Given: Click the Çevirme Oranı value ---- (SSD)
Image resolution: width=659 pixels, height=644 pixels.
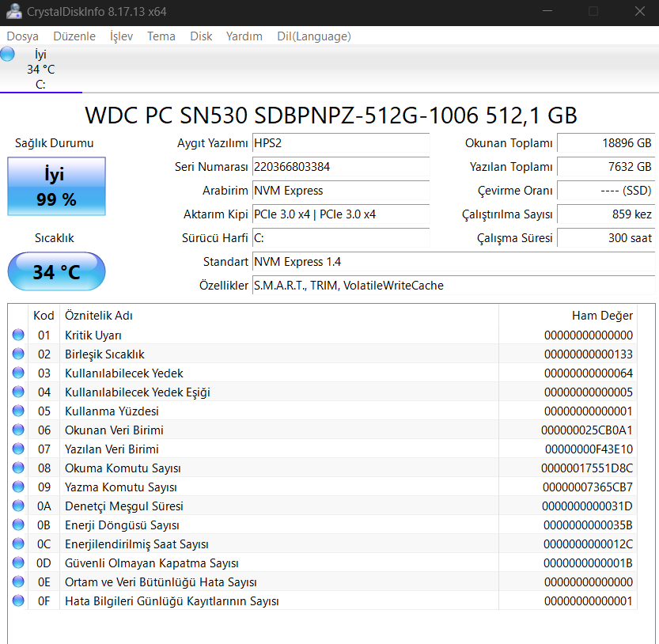Looking at the screenshot, I should point(606,191).
